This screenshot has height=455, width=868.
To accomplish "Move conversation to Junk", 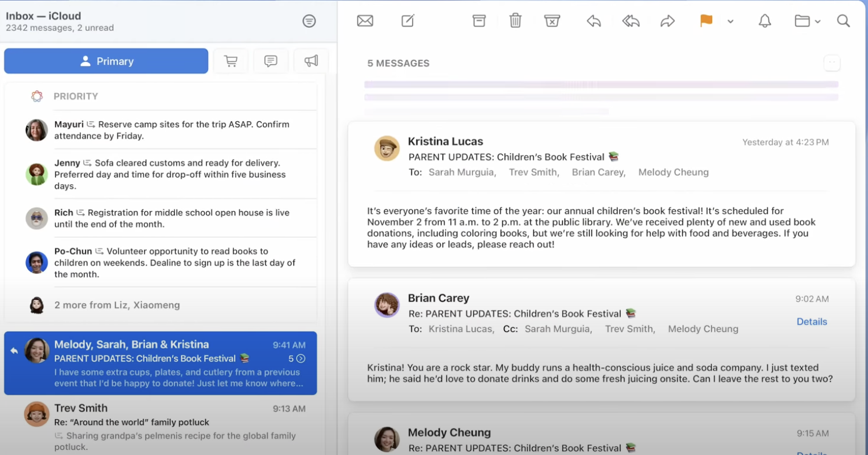I will point(552,21).
